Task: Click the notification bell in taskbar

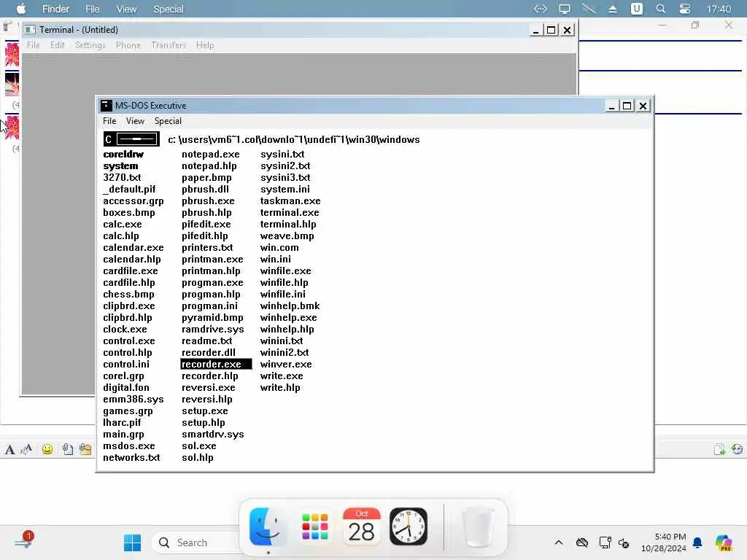Action: coord(697,542)
